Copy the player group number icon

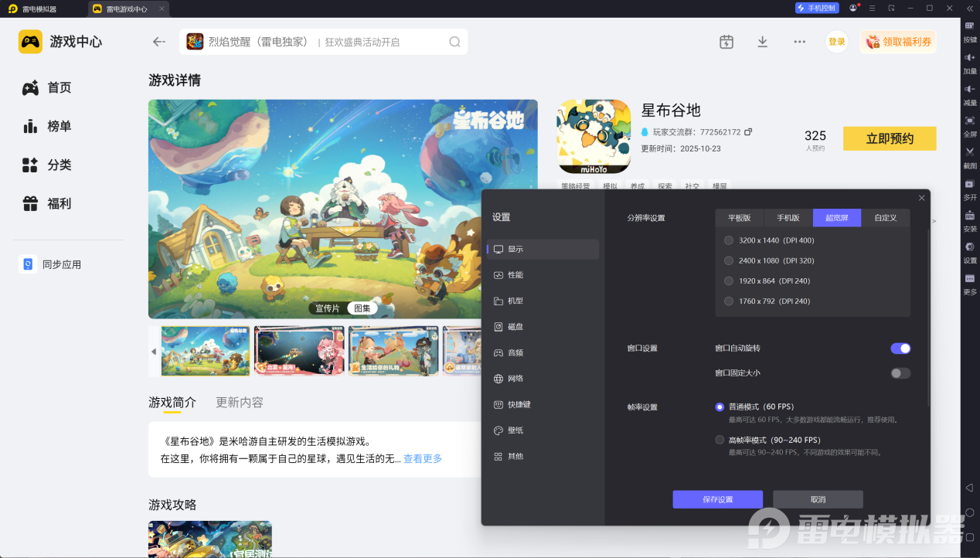pos(748,132)
